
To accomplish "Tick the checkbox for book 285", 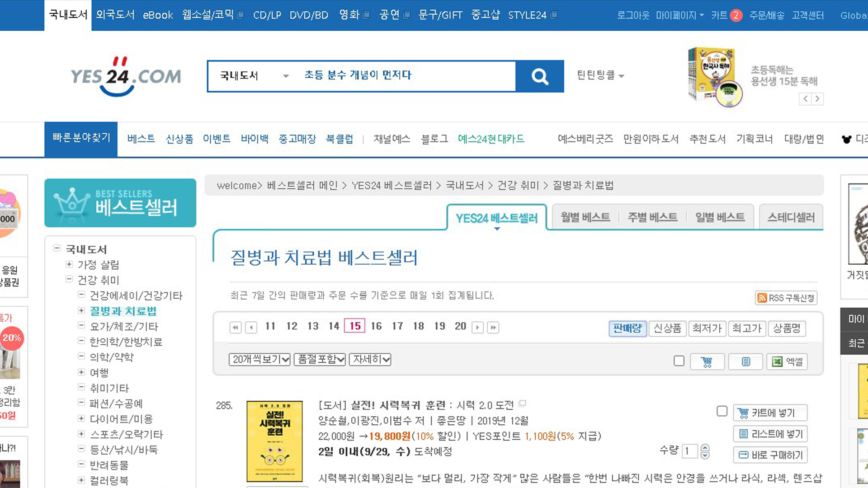I will click(x=722, y=411).
